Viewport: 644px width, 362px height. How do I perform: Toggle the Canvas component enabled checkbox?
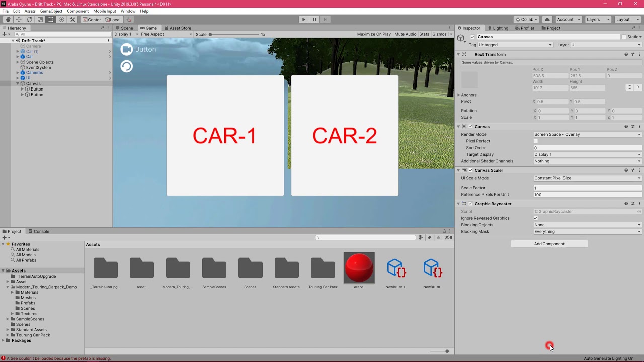pyautogui.click(x=470, y=127)
